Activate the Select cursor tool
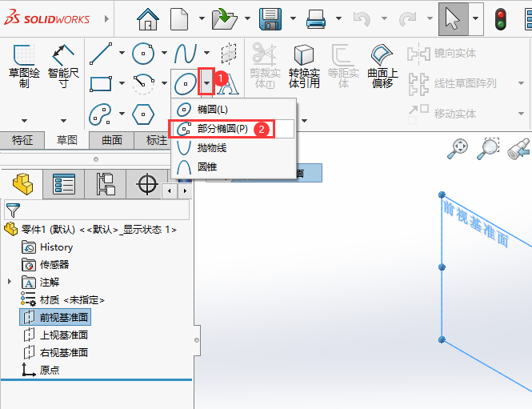The width and height of the screenshot is (532, 409). coord(454,19)
